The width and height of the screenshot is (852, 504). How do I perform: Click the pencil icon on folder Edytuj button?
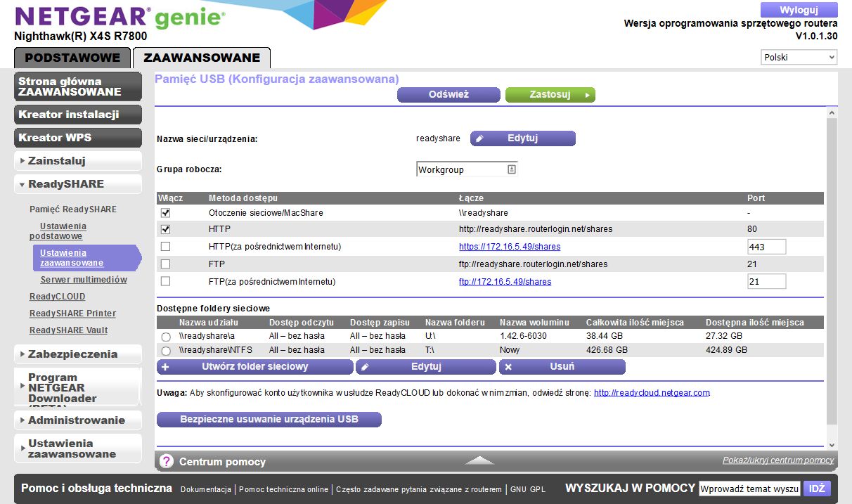(x=365, y=367)
